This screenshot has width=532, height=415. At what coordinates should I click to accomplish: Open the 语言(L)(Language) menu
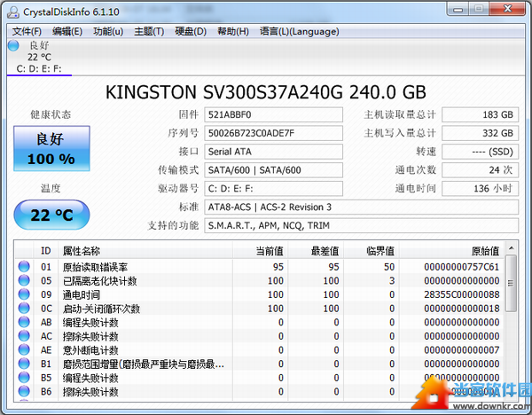tap(300, 32)
